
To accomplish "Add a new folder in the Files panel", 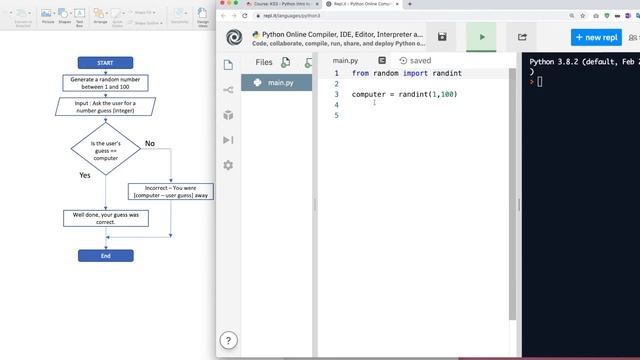I will tap(309, 62).
